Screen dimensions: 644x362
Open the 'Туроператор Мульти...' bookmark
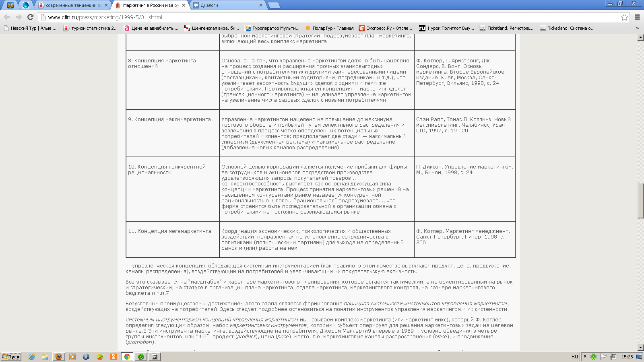click(272, 28)
